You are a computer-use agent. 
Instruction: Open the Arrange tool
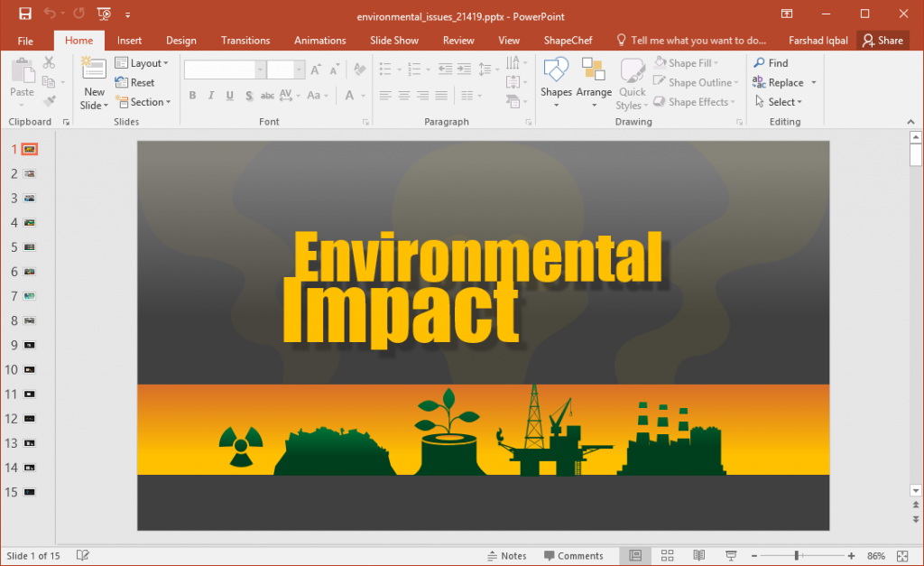pyautogui.click(x=595, y=82)
